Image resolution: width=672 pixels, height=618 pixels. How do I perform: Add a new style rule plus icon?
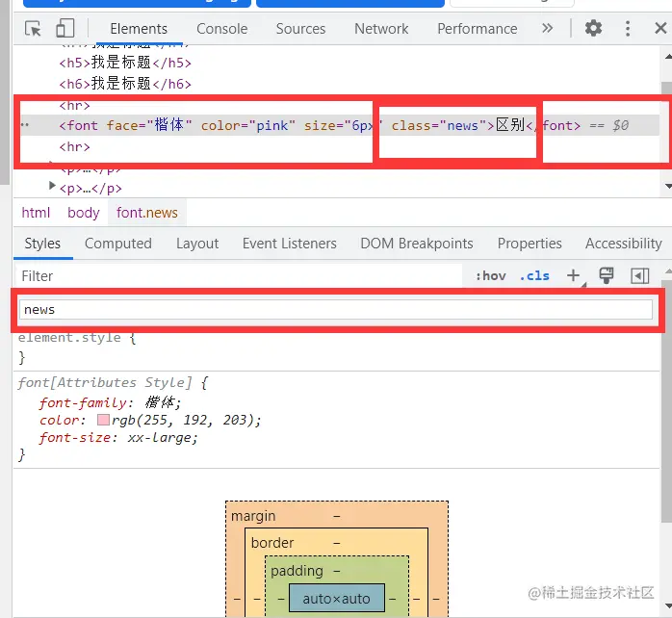click(573, 275)
